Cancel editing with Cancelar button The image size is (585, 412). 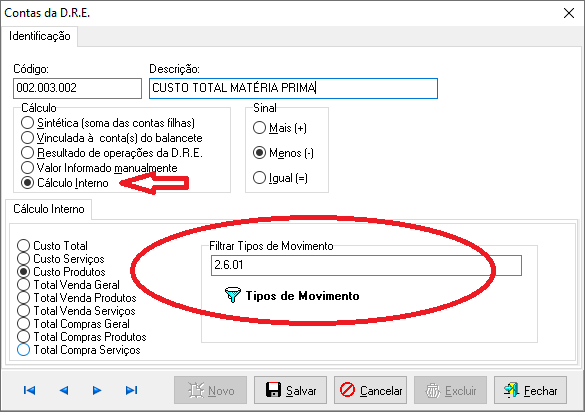point(370,390)
